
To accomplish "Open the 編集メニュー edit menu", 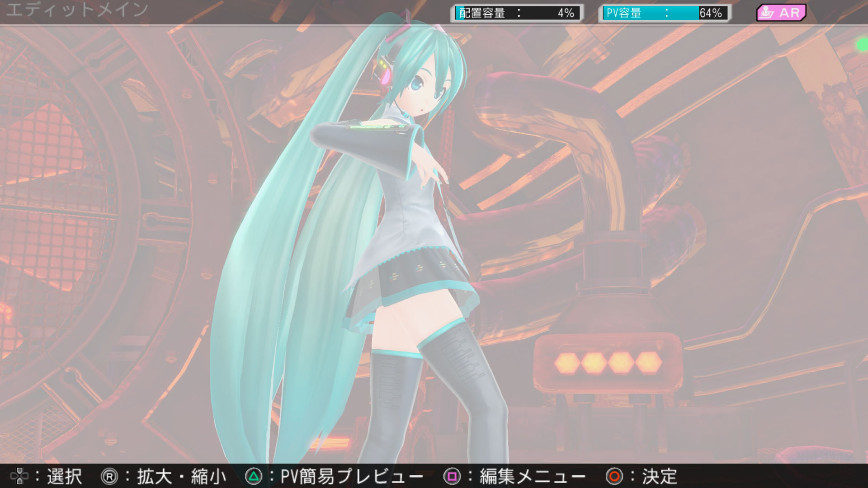I will coord(532,476).
